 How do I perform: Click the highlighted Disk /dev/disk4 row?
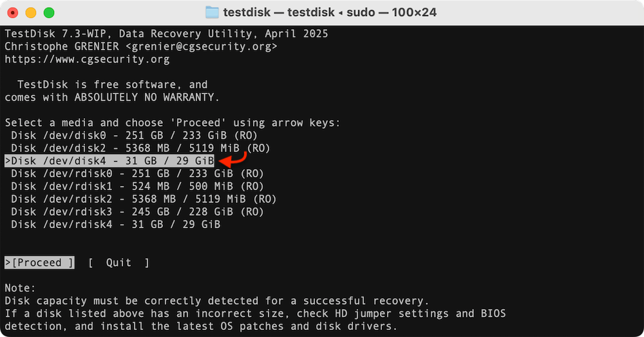click(x=109, y=160)
